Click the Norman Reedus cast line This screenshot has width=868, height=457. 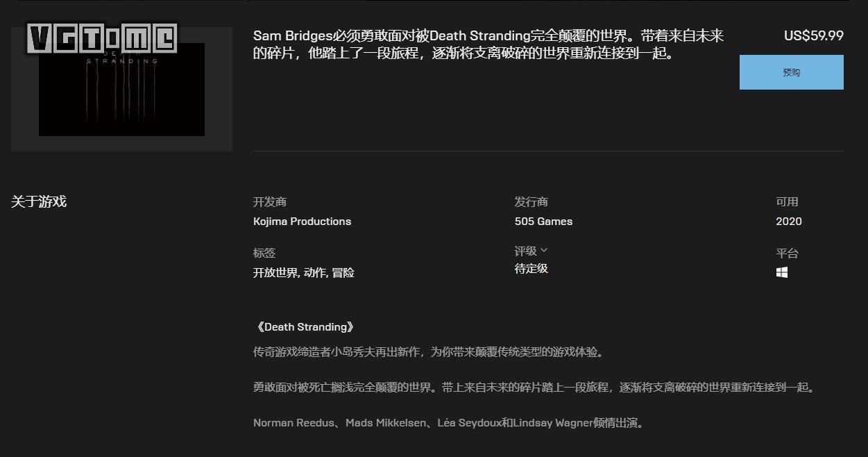tap(449, 423)
